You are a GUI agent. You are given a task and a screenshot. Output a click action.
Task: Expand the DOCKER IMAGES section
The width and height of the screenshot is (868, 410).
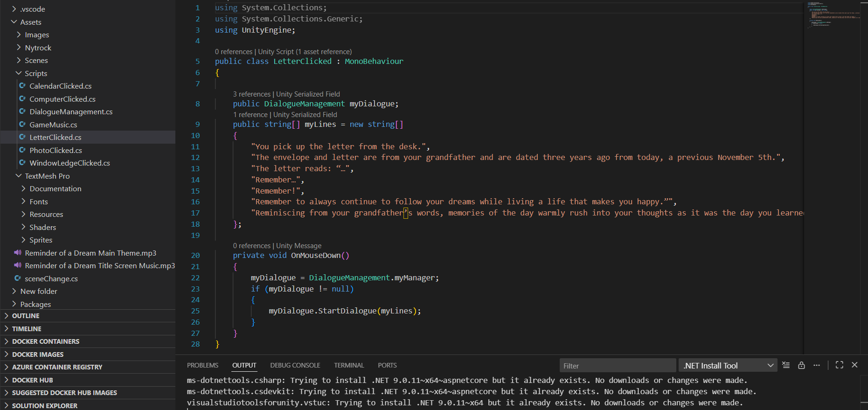pos(88,354)
